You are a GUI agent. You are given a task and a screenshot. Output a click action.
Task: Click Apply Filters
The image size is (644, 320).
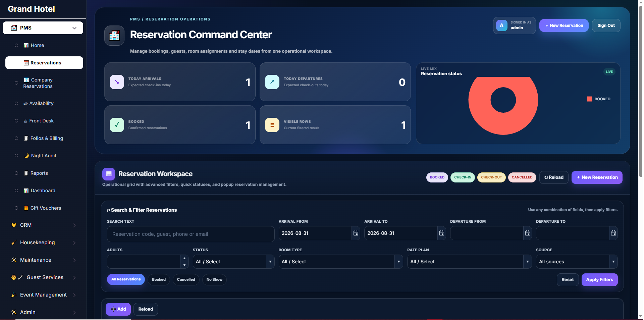coord(599,280)
